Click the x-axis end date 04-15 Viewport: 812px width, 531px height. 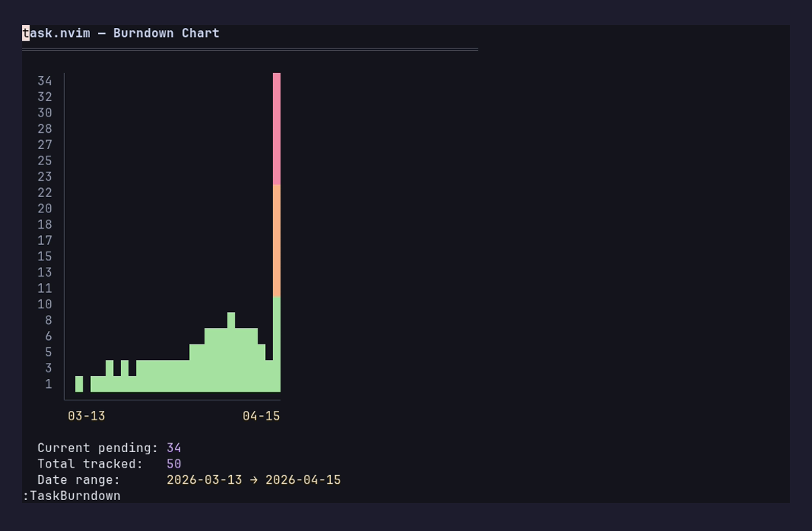point(261,416)
